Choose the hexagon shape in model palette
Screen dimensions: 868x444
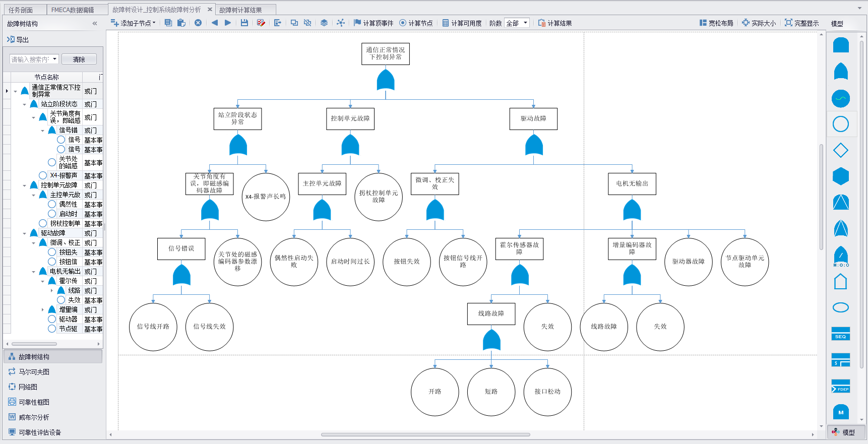[840, 176]
